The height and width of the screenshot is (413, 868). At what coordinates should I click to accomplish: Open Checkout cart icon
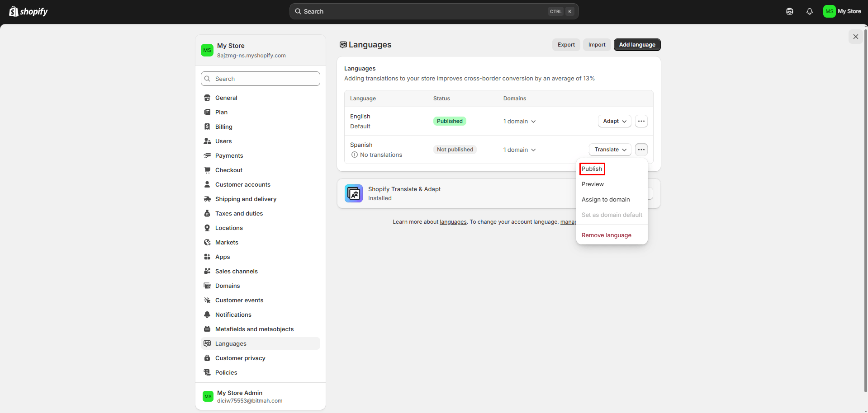[207, 170]
